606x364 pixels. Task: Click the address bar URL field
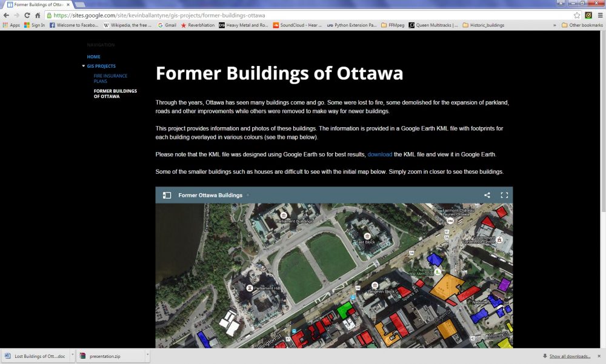[x=303, y=15]
